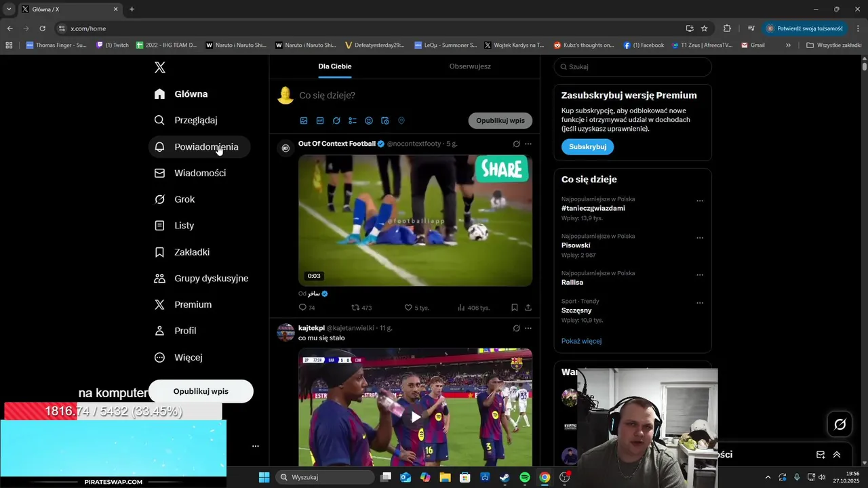The image size is (868, 488).
Task: View analytics showing 406 tys. views
Action: [x=473, y=308]
